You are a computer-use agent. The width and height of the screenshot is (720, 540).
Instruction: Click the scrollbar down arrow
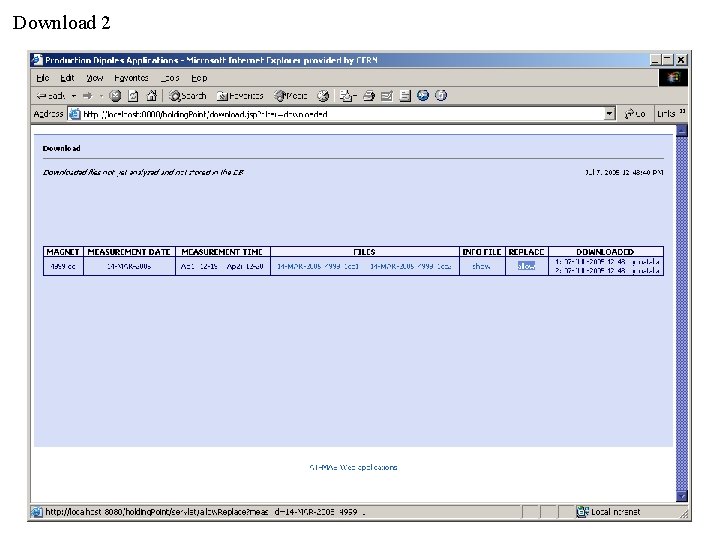[682, 496]
